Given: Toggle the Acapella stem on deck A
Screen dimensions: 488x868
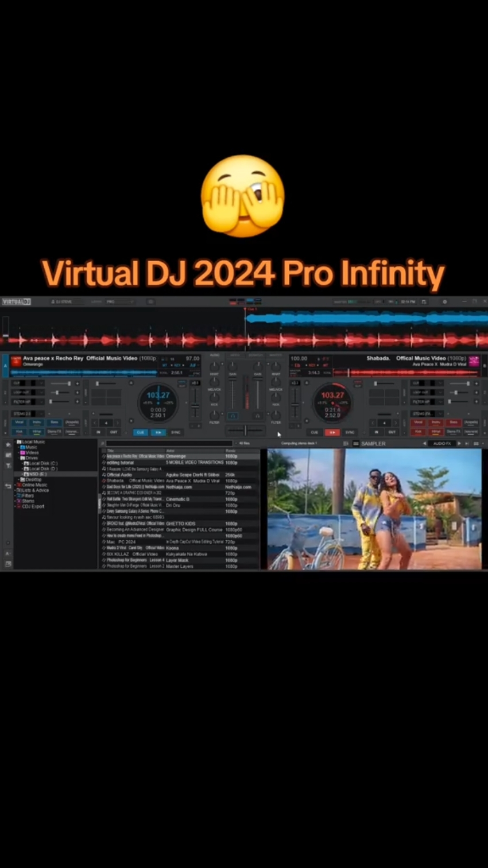Looking at the screenshot, I should (72, 423).
